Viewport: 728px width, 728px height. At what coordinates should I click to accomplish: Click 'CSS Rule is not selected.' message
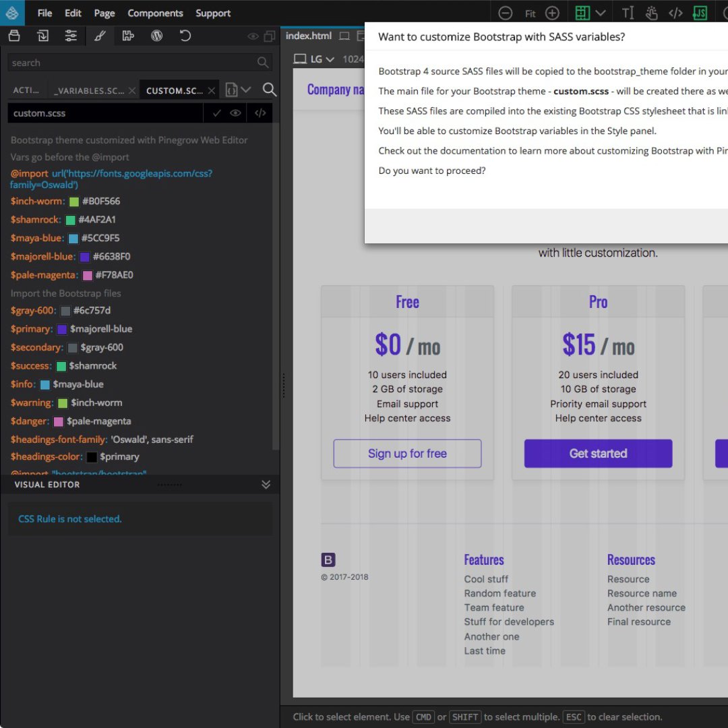tap(69, 518)
